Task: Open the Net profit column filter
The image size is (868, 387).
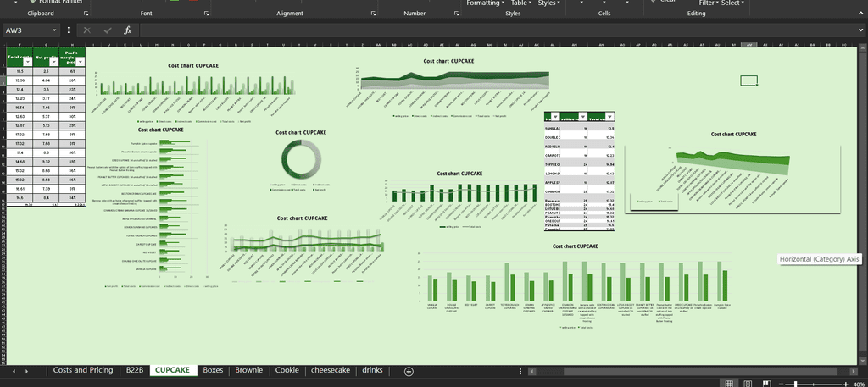Action: pos(54,63)
